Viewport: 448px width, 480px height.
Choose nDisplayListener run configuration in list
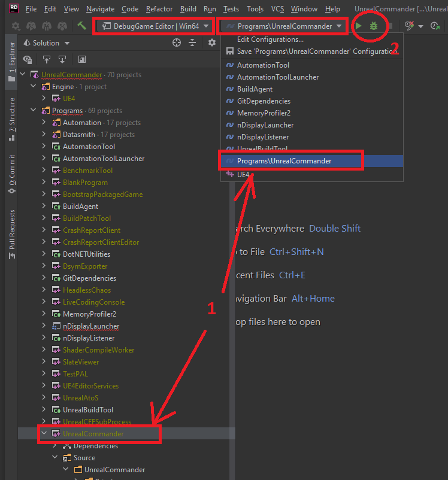point(312,137)
